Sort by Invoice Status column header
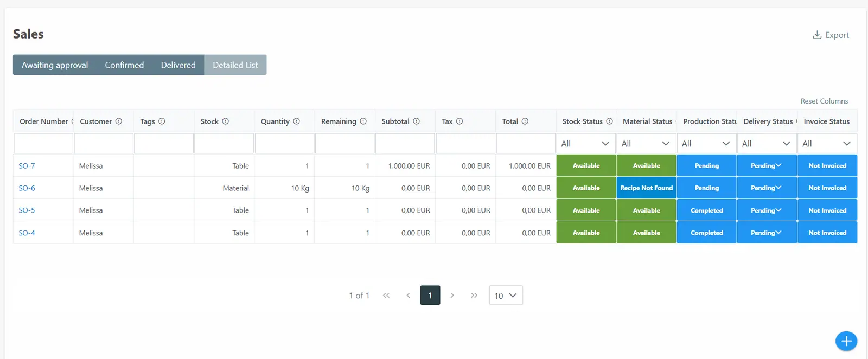The image size is (868, 359). (827, 121)
